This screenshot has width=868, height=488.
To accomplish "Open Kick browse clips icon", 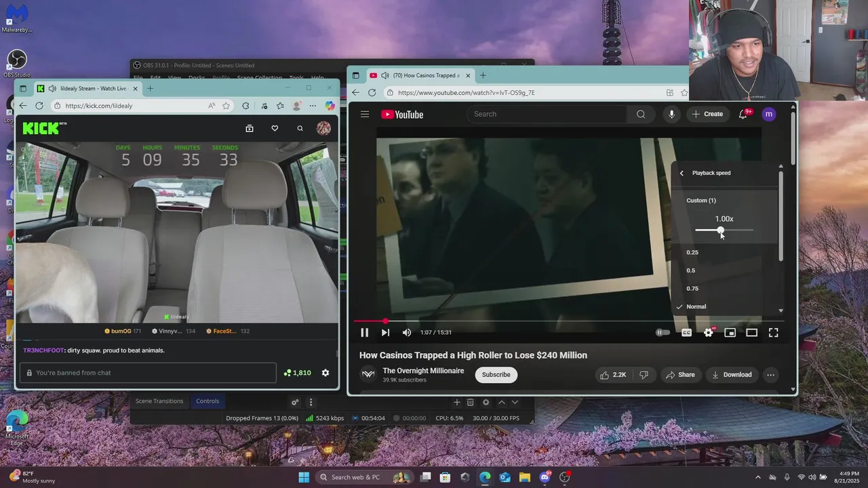I will click(x=250, y=128).
